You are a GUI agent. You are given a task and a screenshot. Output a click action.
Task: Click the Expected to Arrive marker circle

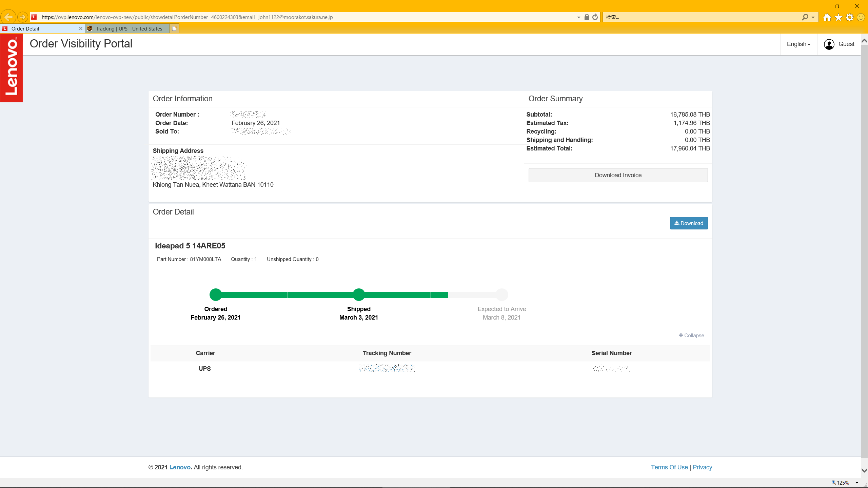pos(502,294)
